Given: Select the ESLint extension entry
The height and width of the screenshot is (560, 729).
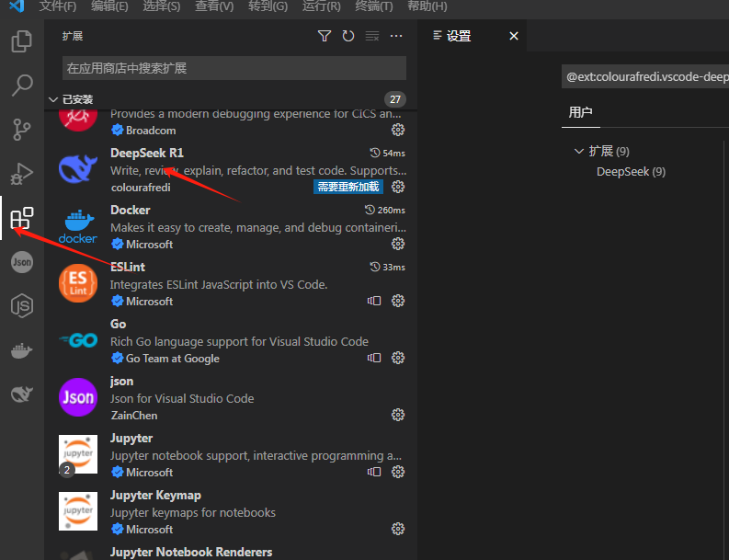Looking at the screenshot, I should [x=232, y=285].
